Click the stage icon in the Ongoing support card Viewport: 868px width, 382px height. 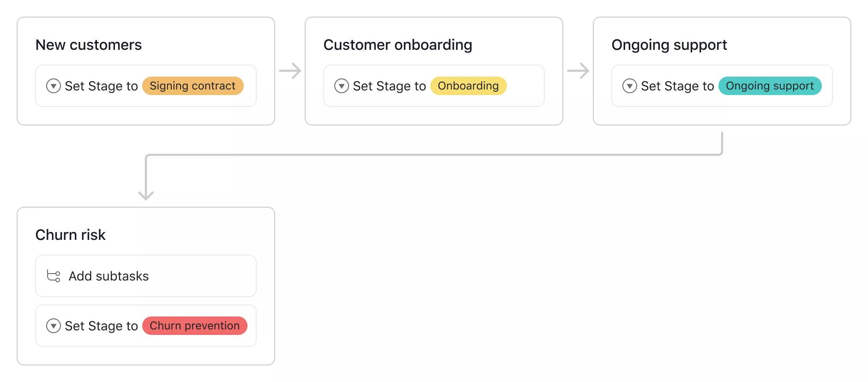629,86
